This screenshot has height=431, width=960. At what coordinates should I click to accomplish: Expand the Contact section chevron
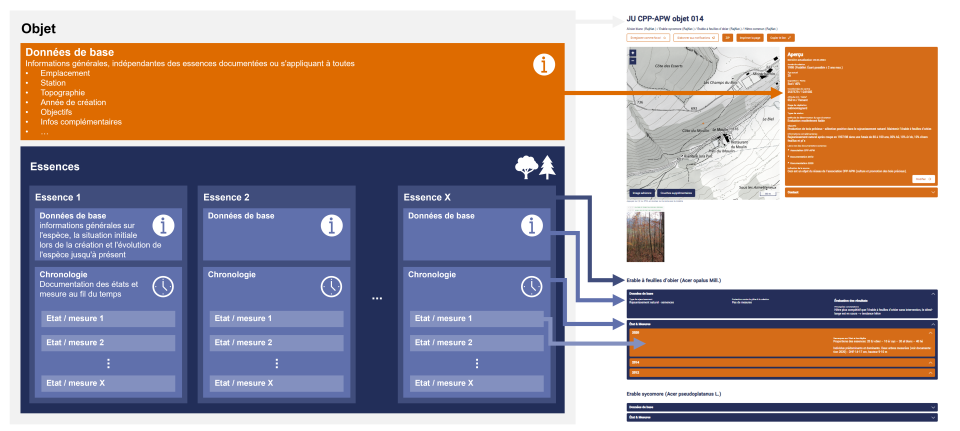[x=932, y=192]
